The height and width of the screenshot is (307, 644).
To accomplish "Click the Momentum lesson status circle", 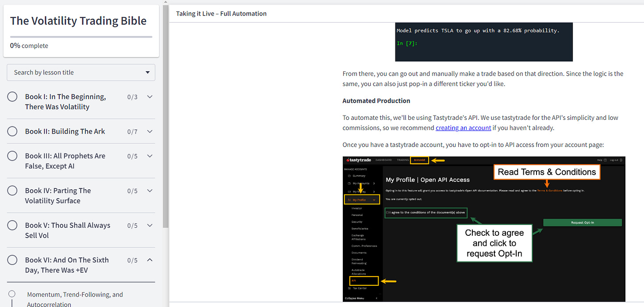I will pyautogui.click(x=12, y=294).
